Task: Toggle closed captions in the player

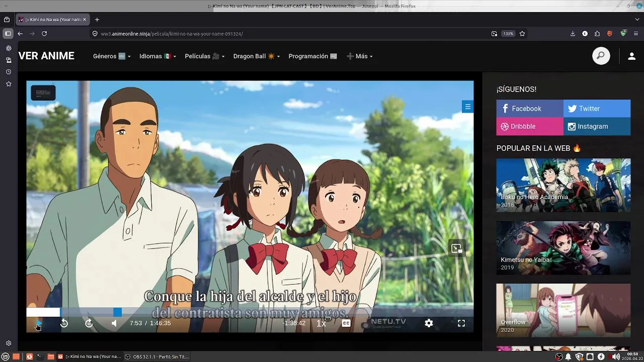Action: [x=346, y=323]
